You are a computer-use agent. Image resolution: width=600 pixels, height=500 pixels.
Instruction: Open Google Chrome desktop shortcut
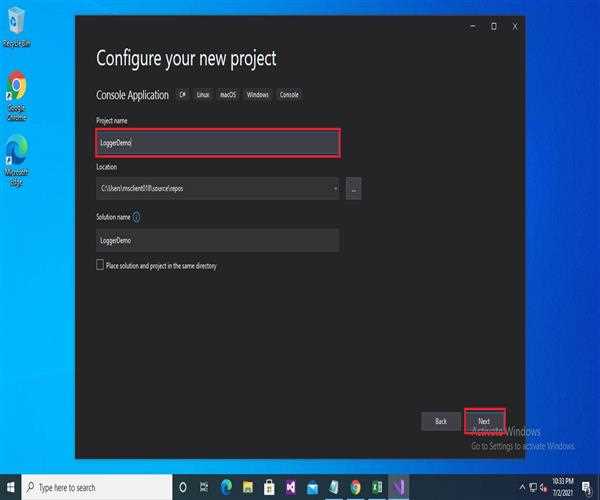tap(16, 88)
